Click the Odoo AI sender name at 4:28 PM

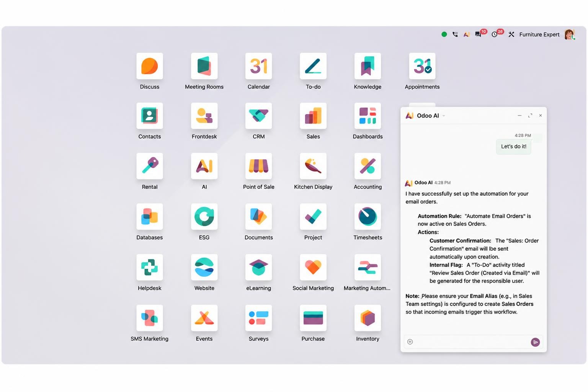coord(423,183)
